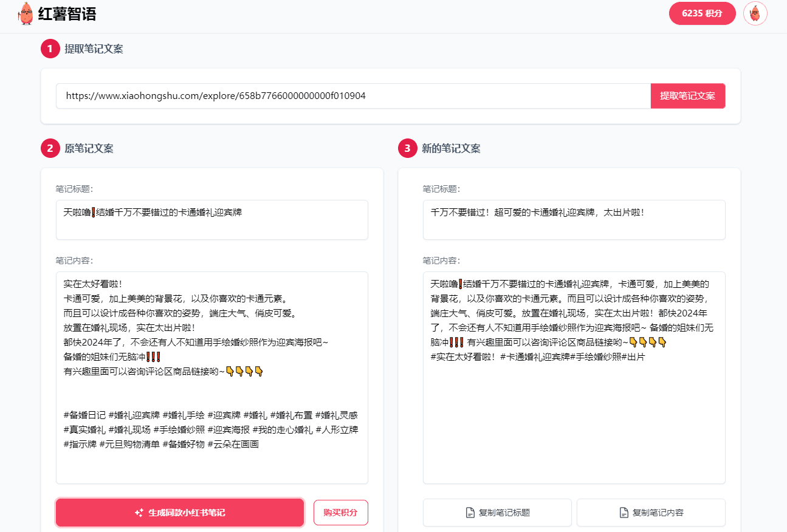The width and height of the screenshot is (787, 532).
Task: Select the Xiaohongshu URL input field
Action: click(351, 96)
